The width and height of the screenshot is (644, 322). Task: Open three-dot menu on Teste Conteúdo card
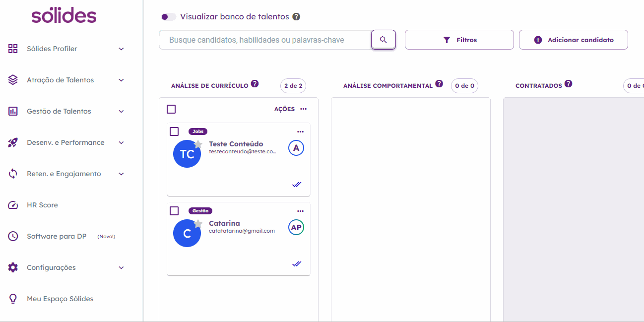point(300,131)
